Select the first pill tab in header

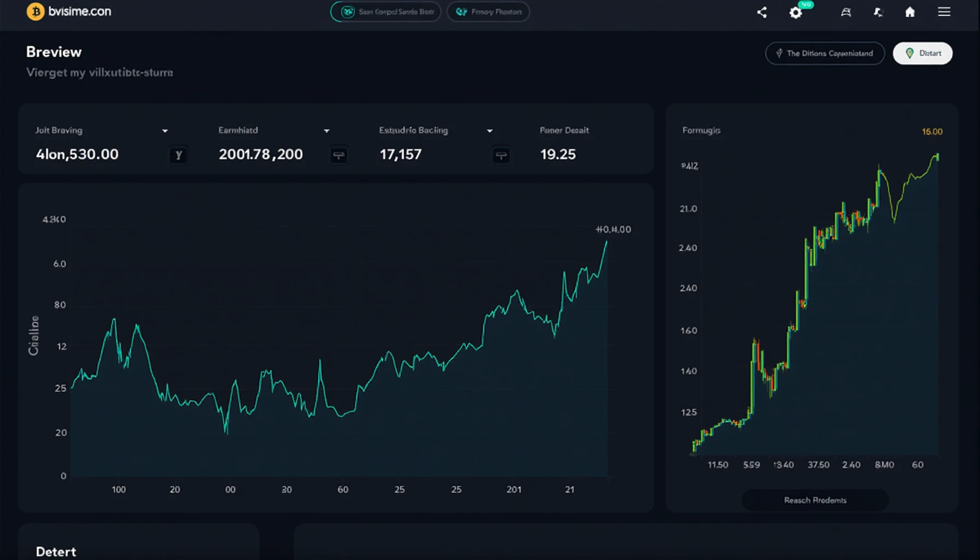[386, 12]
